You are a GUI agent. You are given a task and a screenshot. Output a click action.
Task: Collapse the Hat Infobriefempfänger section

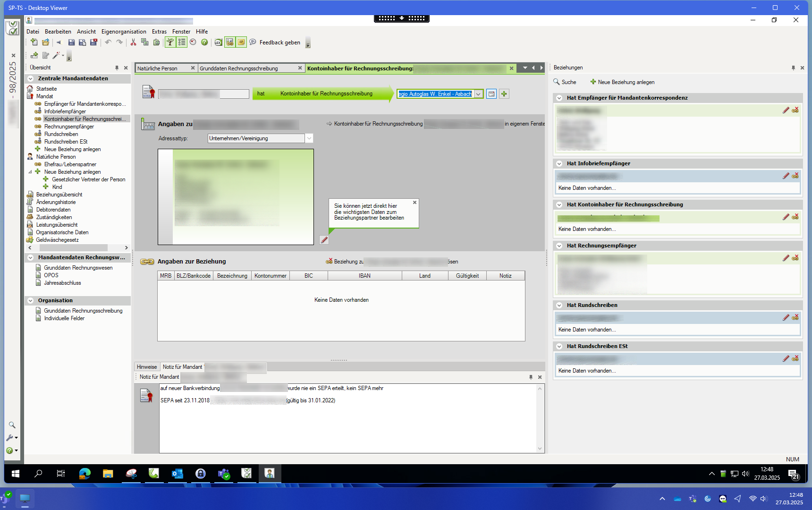pyautogui.click(x=559, y=164)
